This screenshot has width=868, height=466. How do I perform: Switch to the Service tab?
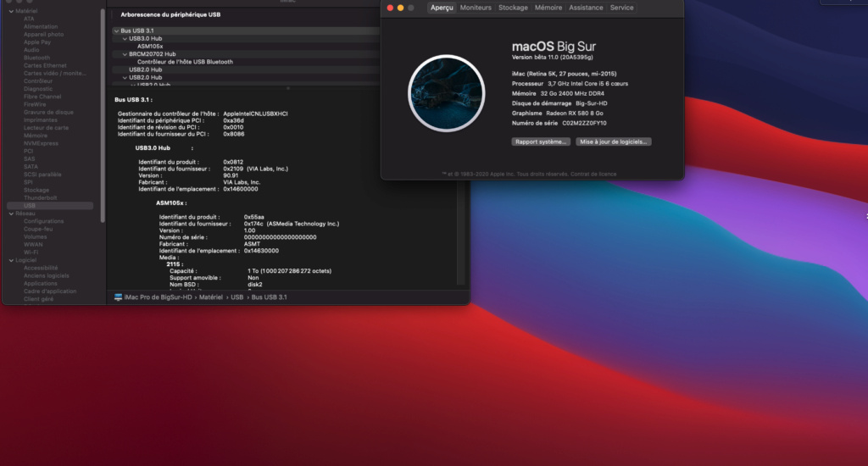point(621,8)
